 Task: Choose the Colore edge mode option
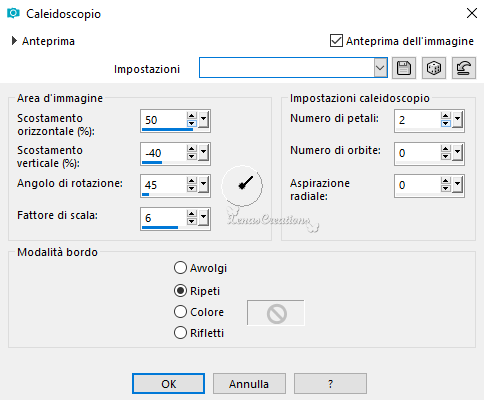pyautogui.click(x=180, y=312)
